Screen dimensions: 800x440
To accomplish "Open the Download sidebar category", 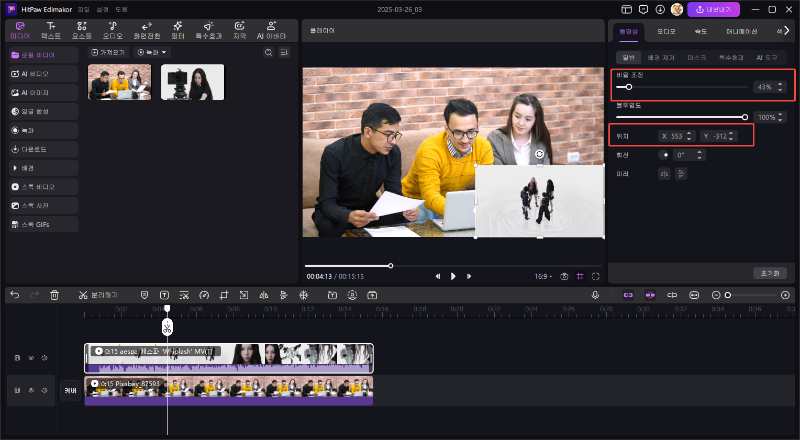I will coord(43,149).
